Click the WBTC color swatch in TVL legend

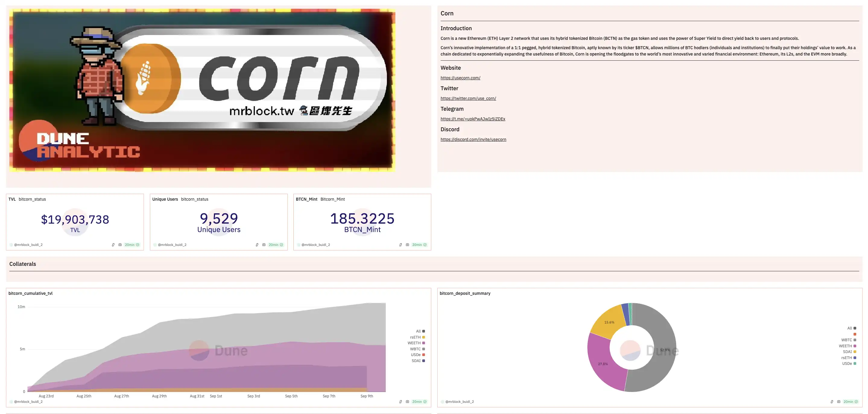point(423,349)
